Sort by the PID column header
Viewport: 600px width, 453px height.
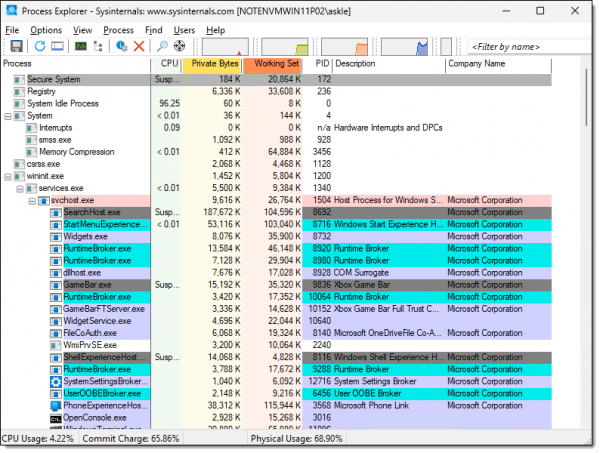(x=318, y=64)
